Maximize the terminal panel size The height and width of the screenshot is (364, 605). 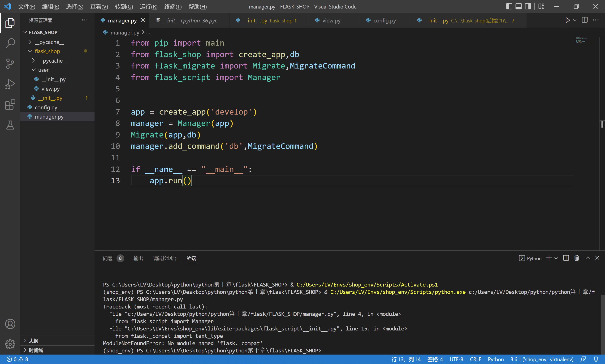coord(588,258)
